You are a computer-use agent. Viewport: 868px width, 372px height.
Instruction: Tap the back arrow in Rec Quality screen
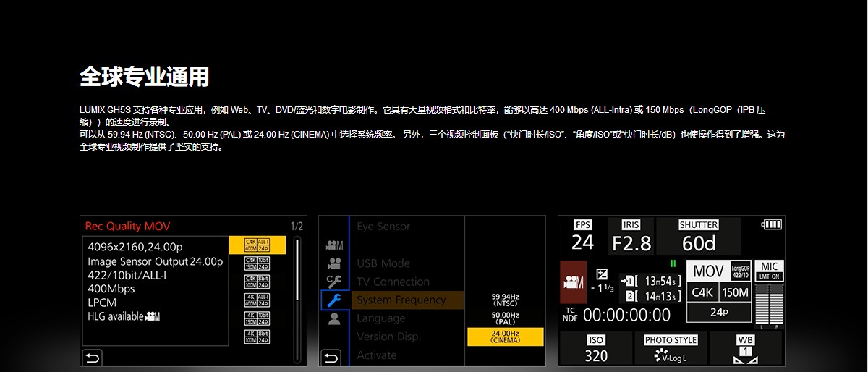pos(92,358)
